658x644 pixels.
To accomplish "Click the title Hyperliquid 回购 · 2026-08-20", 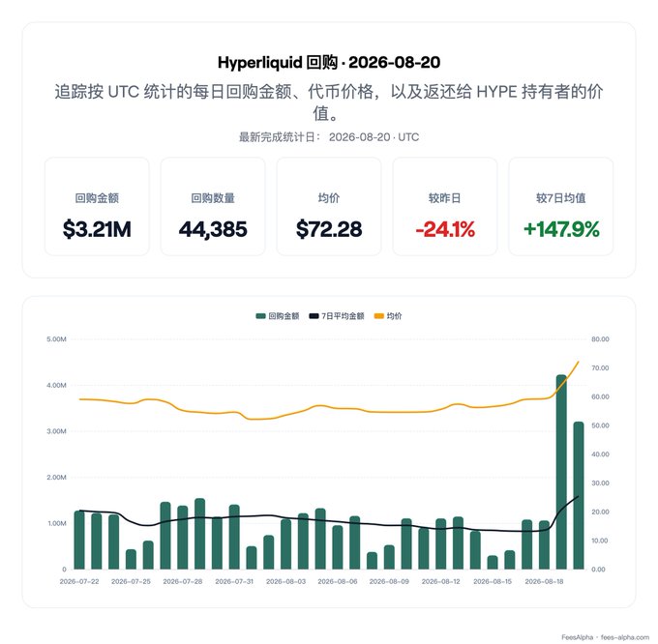I will point(329,63).
